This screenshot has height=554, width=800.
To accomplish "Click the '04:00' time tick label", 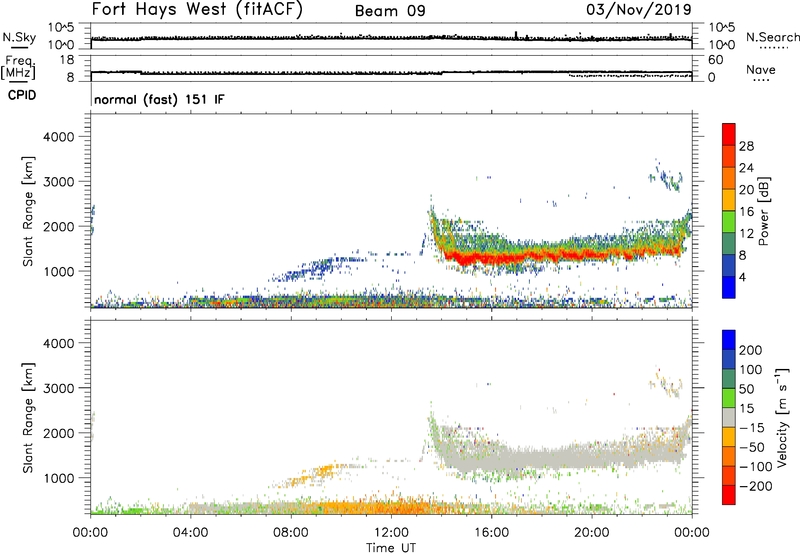I will (190, 533).
